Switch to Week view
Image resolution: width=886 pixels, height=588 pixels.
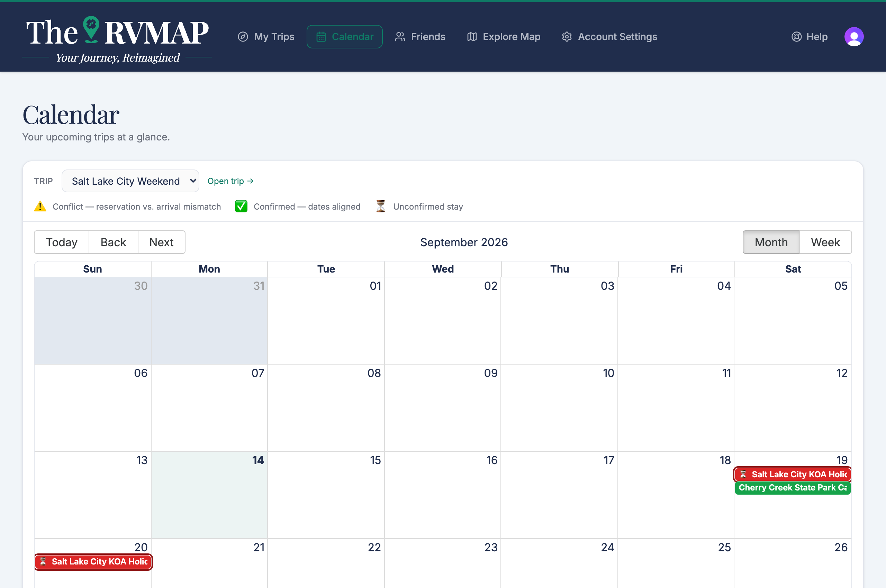point(825,242)
